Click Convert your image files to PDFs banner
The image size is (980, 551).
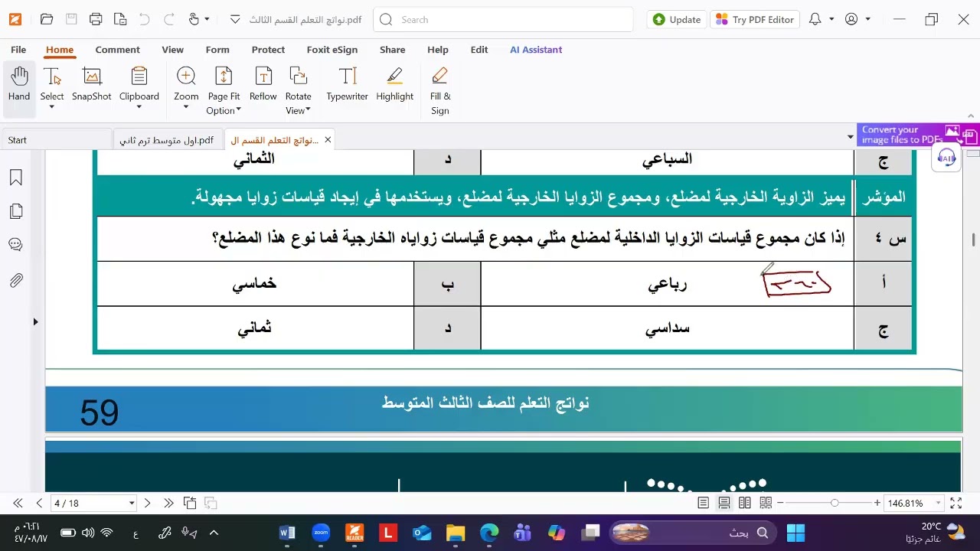coord(918,135)
